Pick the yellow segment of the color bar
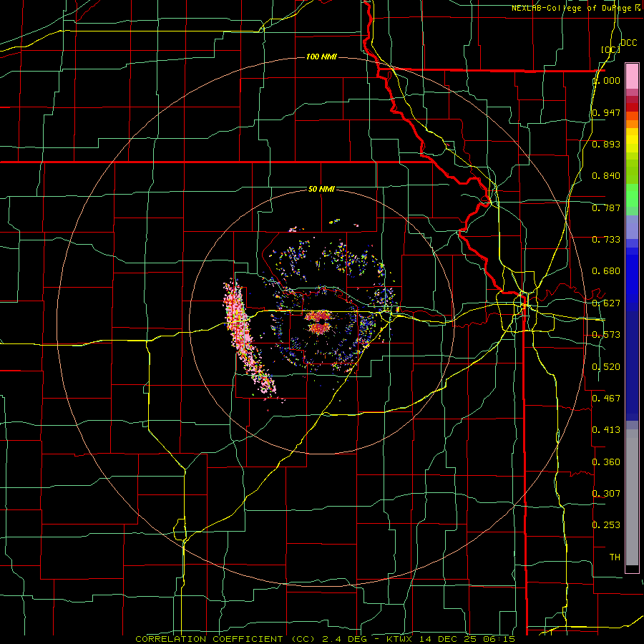Image resolution: width=644 pixels, height=644 pixels. [632, 140]
